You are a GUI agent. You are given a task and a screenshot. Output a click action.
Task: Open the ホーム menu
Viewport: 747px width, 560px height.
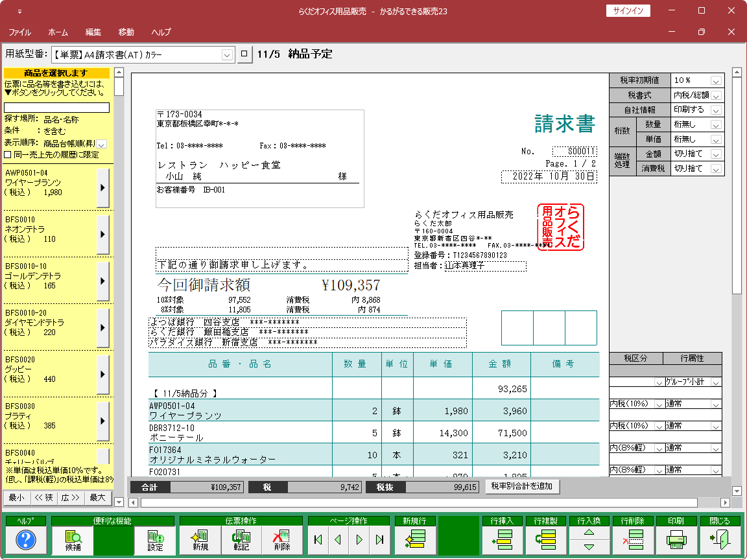point(58,32)
